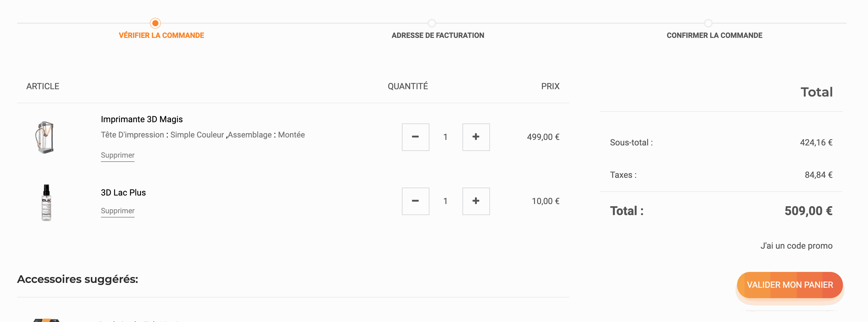The width and height of the screenshot is (868, 322).
Task: Open the 3D Lac Plus product title
Action: click(x=123, y=192)
